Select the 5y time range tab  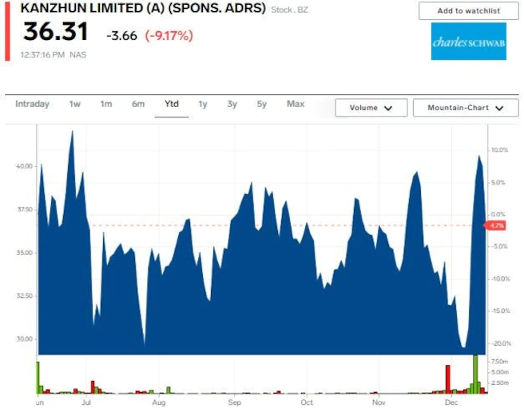(x=262, y=104)
